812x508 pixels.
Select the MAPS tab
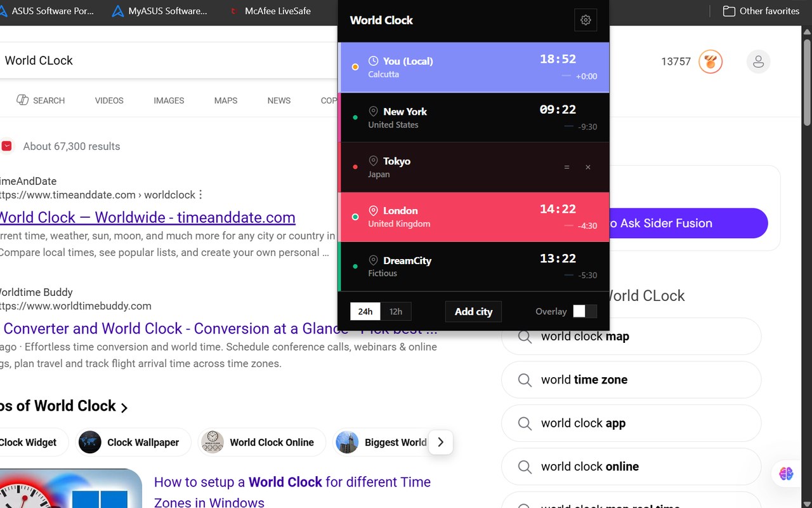point(226,100)
